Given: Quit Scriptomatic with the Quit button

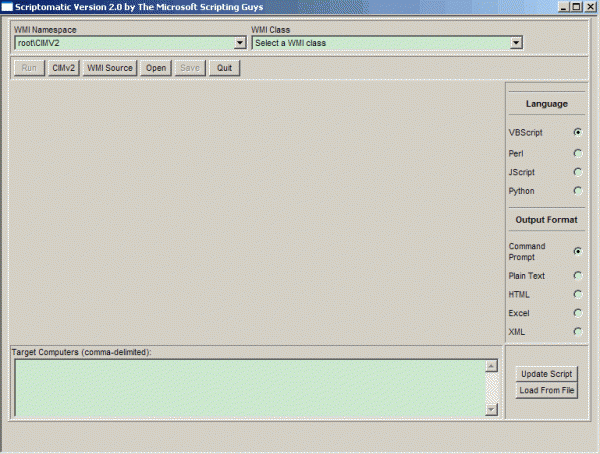Looking at the screenshot, I should point(224,68).
